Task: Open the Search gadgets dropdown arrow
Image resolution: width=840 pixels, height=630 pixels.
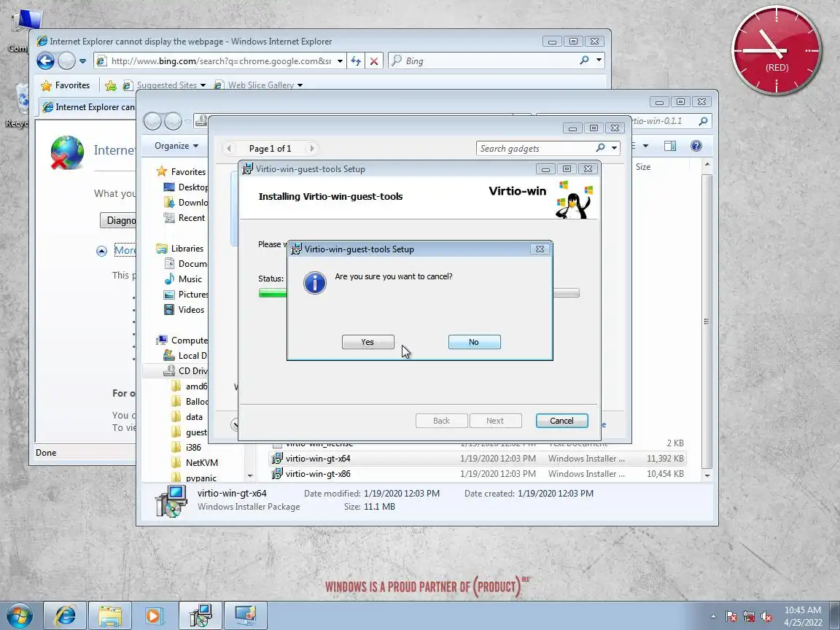Action: click(x=615, y=149)
